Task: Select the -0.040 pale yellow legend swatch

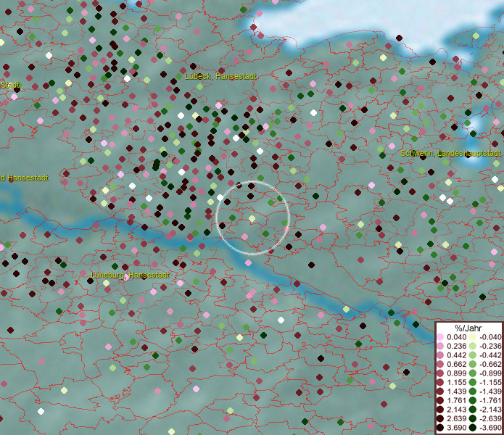Action: click(x=473, y=337)
